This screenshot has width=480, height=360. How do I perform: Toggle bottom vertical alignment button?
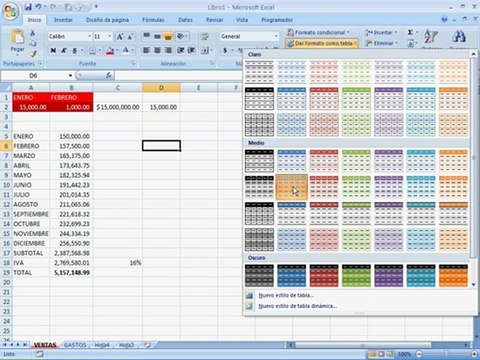tap(168, 36)
